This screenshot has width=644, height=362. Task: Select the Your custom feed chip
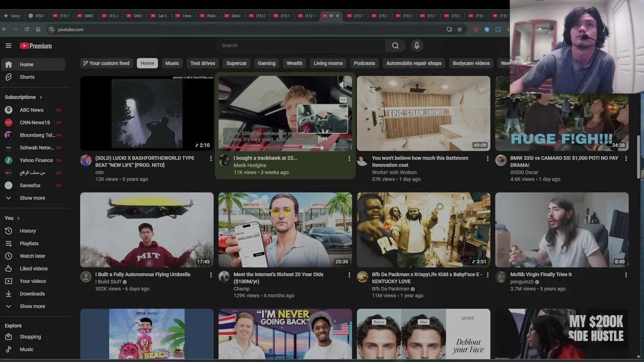tap(106, 63)
